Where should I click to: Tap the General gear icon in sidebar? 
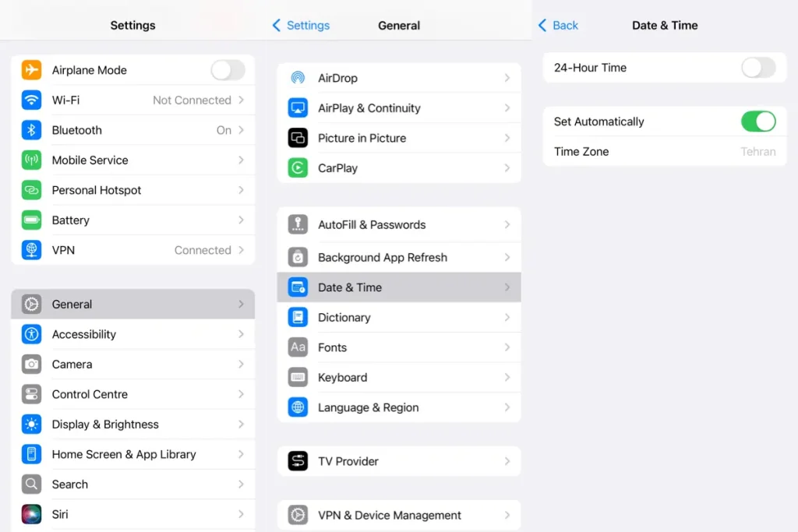(31, 304)
